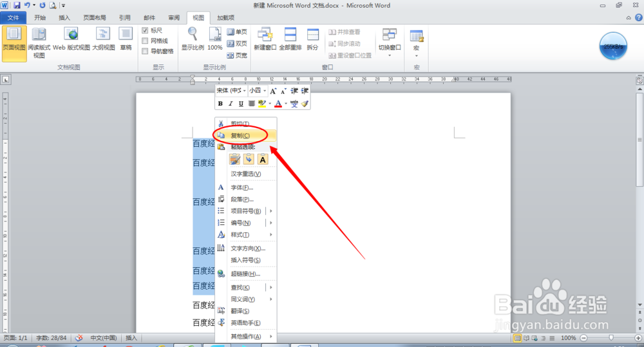The width and height of the screenshot is (644, 347).
Task: Shrink font size in mini toolbar
Action: (283, 91)
